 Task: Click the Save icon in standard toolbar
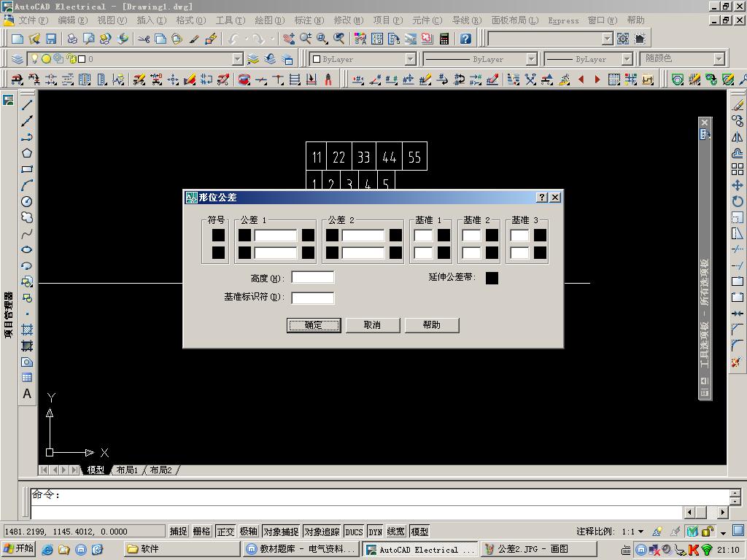pyautogui.click(x=51, y=39)
